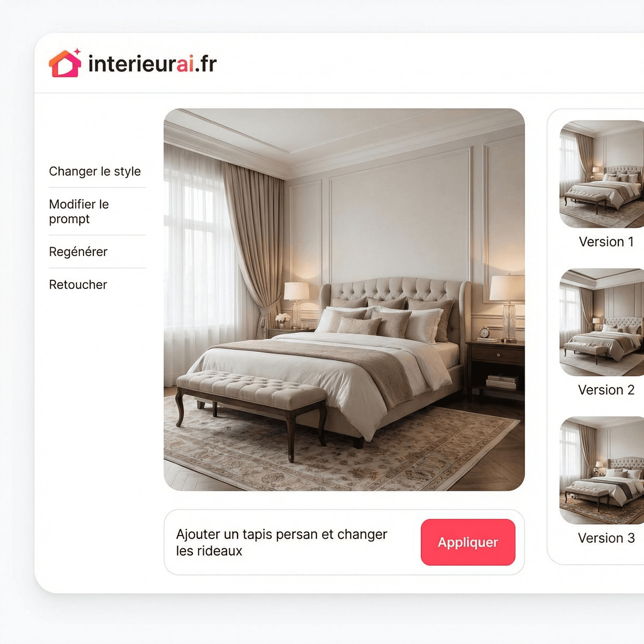Click the Appliquer button
This screenshot has width=644, height=644.
(468, 542)
